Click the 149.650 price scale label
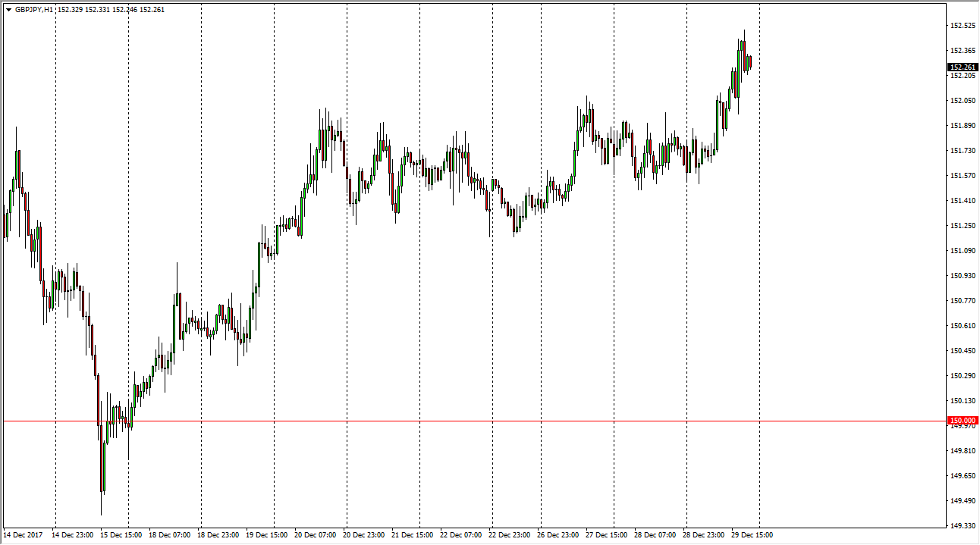The image size is (980, 545). click(x=961, y=476)
